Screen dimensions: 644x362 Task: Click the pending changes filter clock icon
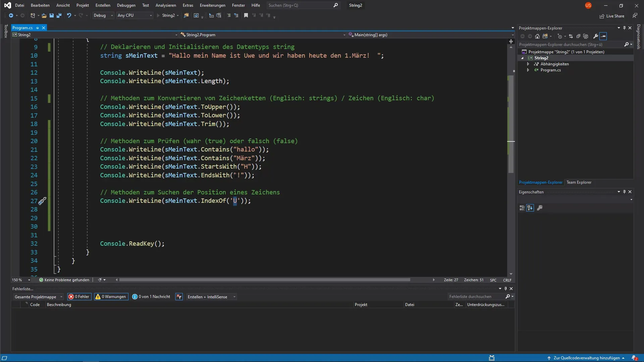559,36
